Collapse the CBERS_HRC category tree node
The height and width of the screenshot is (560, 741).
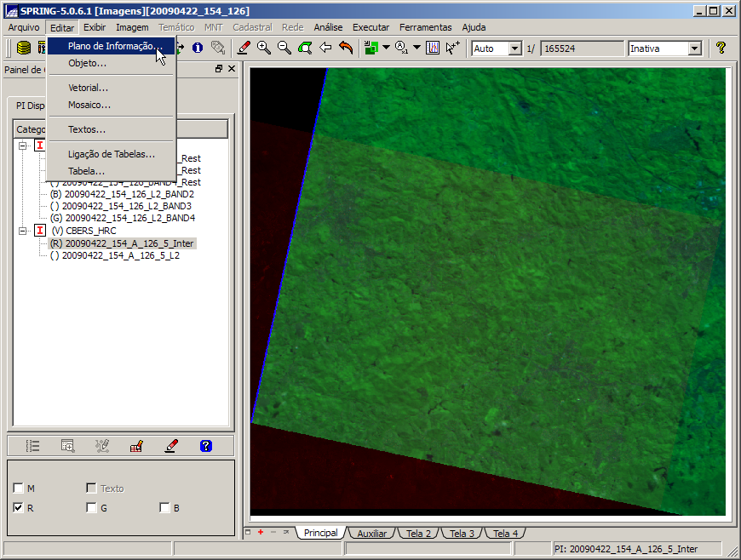[23, 231]
